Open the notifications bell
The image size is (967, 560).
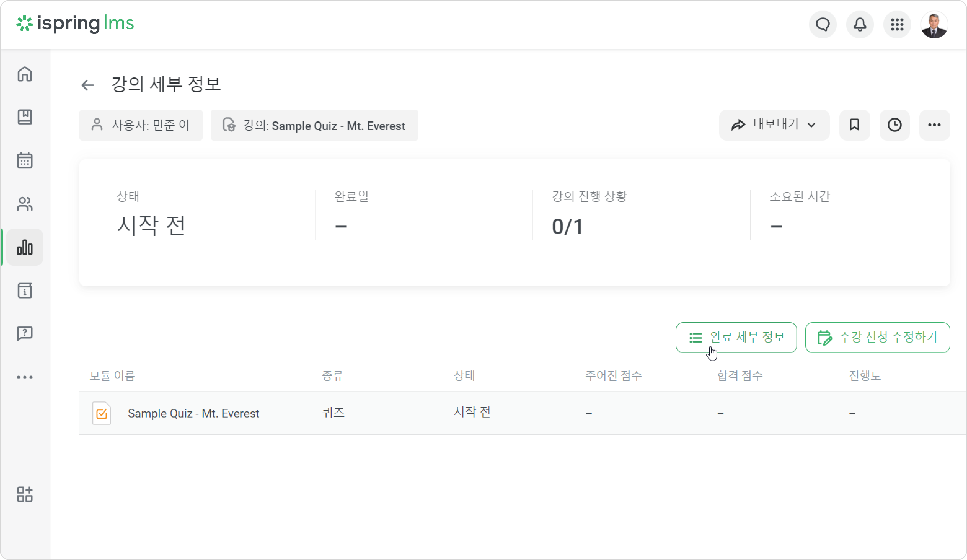point(860,25)
